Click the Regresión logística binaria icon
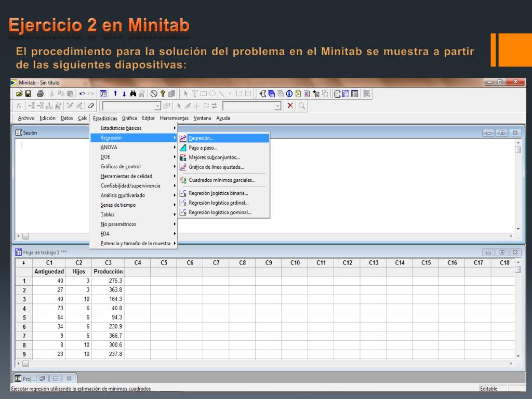Image resolution: width=532 pixels, height=399 pixels. [183, 193]
